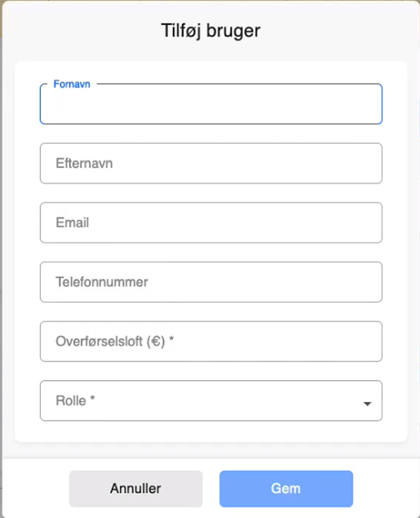Focus the Telefonnummer field
The width and height of the screenshot is (420, 518).
tap(211, 282)
